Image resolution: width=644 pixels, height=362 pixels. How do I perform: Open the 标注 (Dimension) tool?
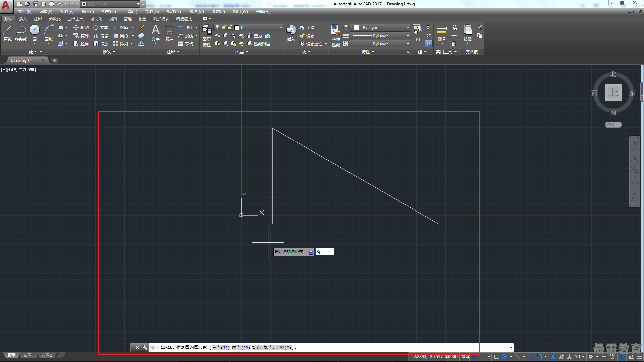(x=170, y=33)
